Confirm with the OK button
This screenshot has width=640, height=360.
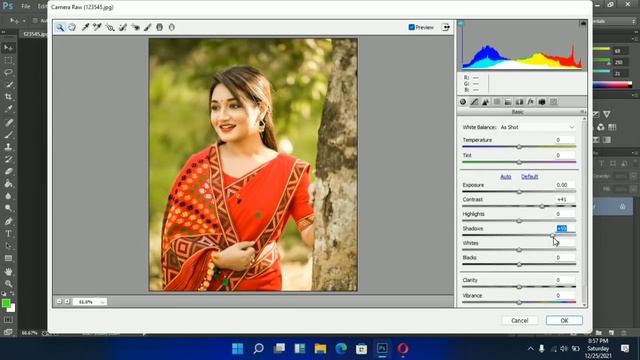point(564,320)
